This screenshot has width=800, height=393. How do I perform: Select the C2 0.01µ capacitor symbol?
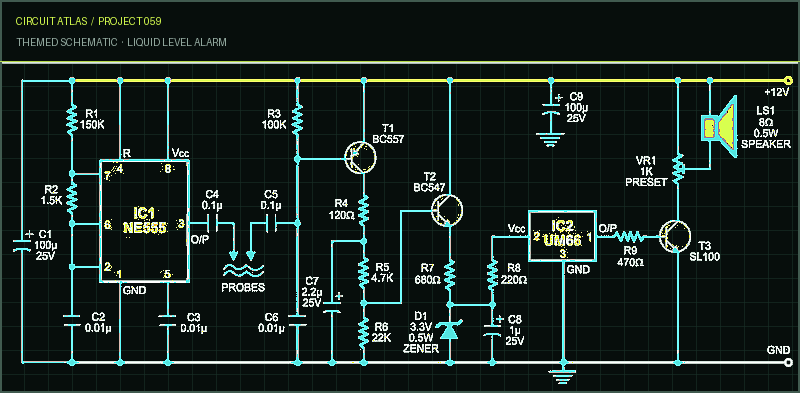tap(72, 320)
